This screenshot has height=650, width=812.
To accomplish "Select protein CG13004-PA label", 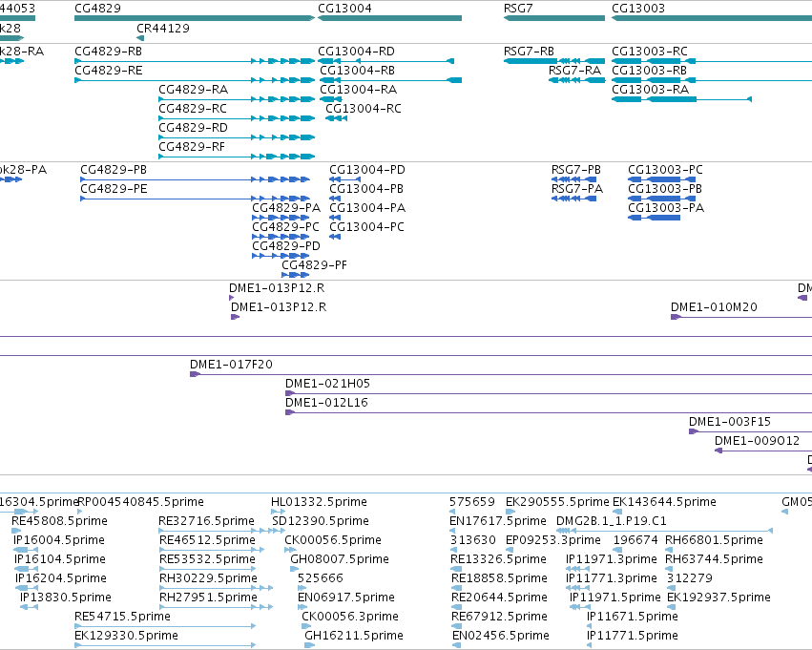I will pyautogui.click(x=367, y=208).
